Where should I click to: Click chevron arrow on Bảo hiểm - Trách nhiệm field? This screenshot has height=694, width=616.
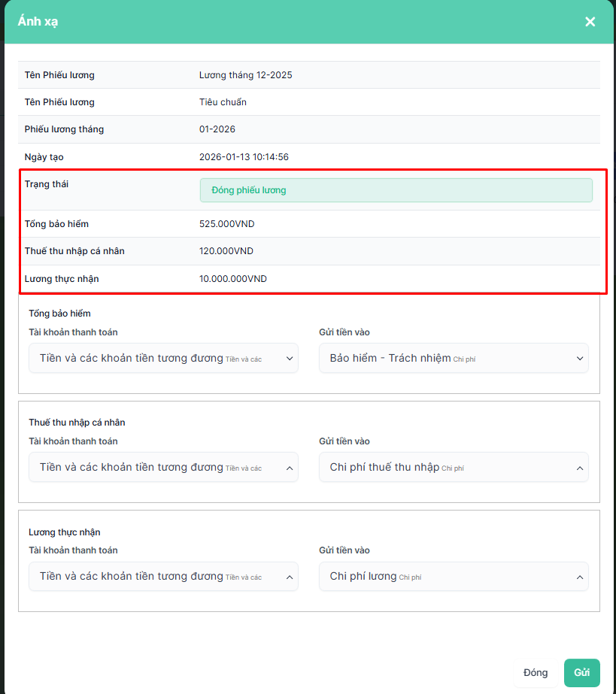tap(580, 359)
